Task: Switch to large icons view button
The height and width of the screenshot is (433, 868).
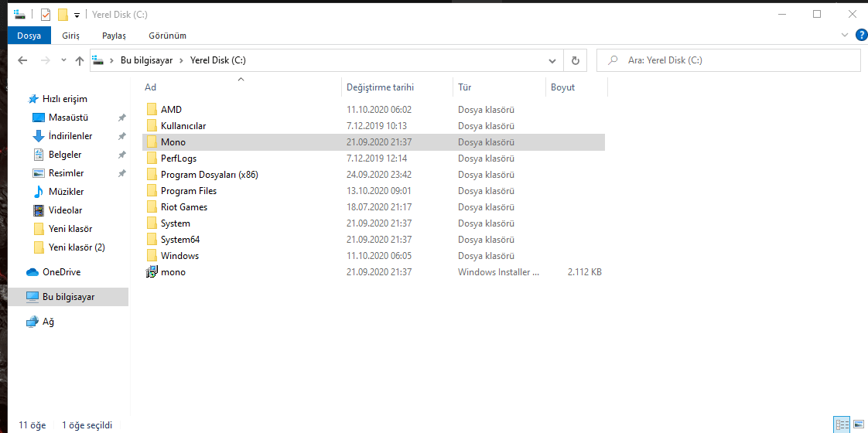Action: tap(858, 424)
